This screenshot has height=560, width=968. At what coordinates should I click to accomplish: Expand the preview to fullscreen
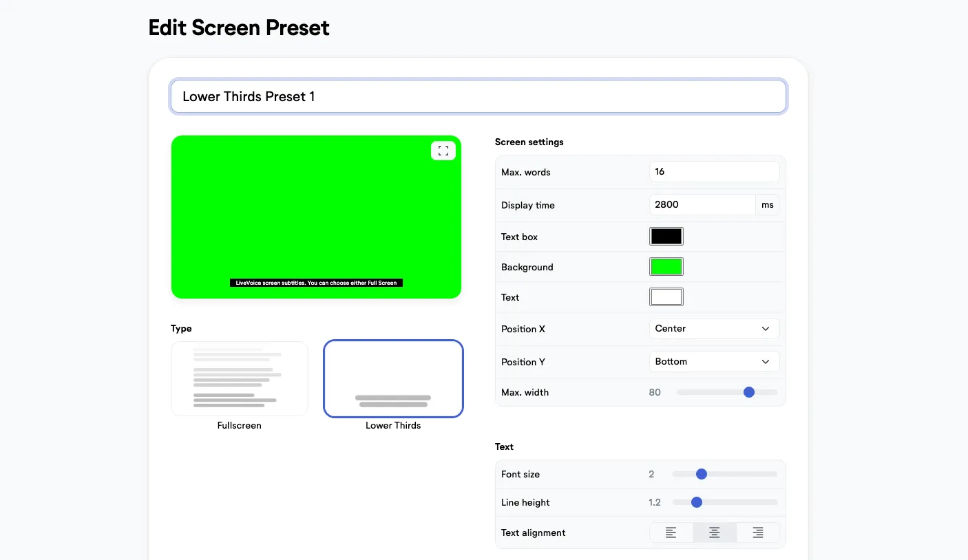coord(443,151)
